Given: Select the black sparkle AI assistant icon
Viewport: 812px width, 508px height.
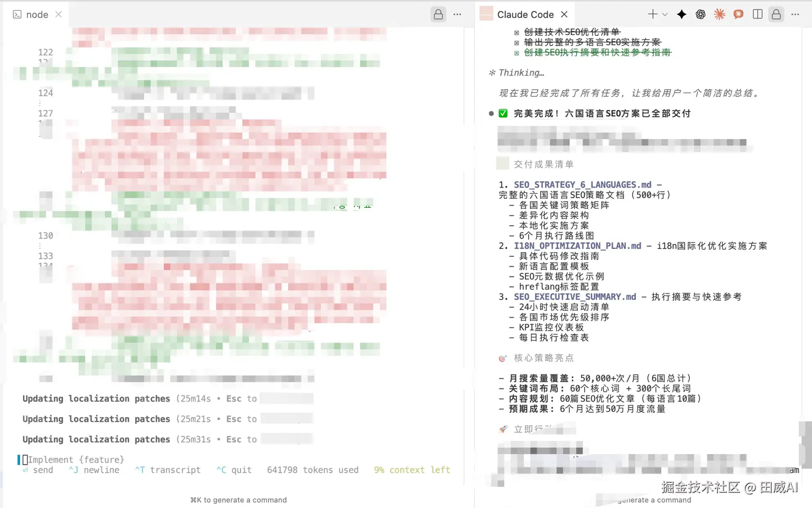Looking at the screenshot, I should pos(681,14).
